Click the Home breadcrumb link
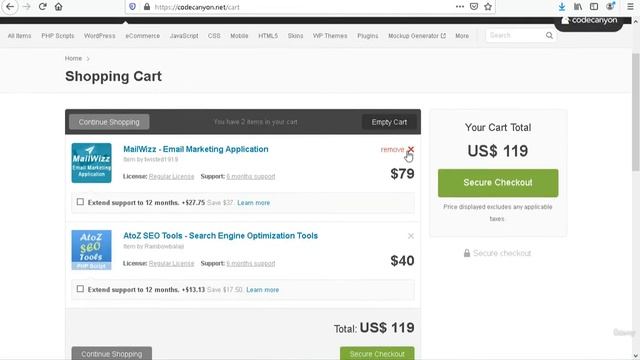 tap(73, 58)
